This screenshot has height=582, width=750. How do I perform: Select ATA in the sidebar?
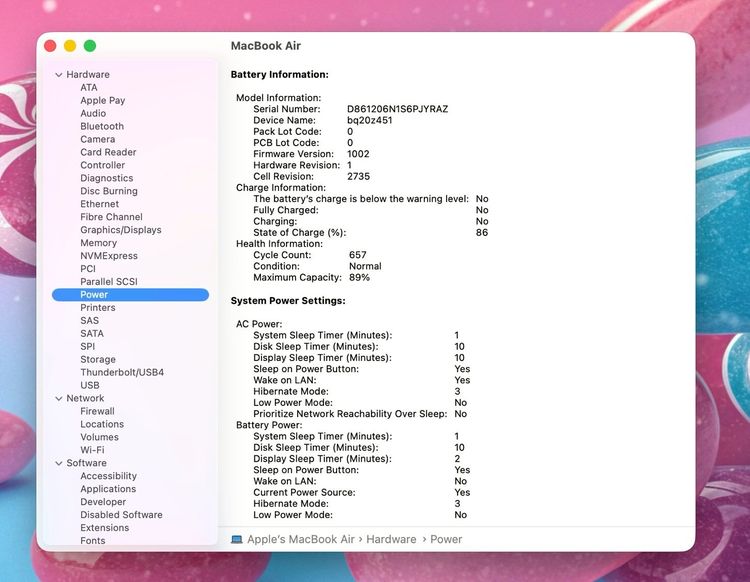tap(89, 88)
